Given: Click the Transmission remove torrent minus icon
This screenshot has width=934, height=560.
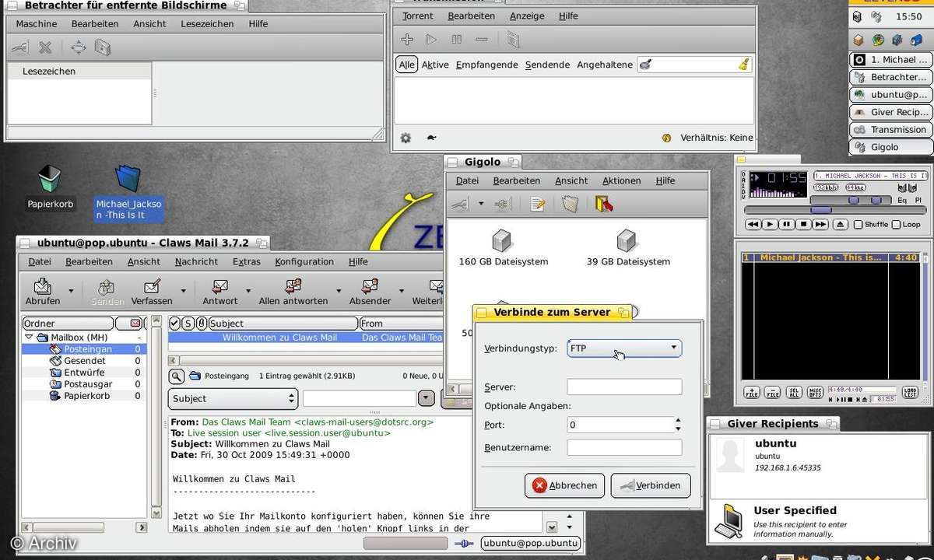Looking at the screenshot, I should pos(482,39).
